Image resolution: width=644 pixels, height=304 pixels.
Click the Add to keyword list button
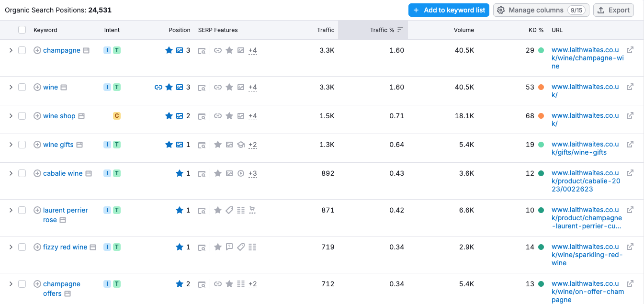pos(449,10)
